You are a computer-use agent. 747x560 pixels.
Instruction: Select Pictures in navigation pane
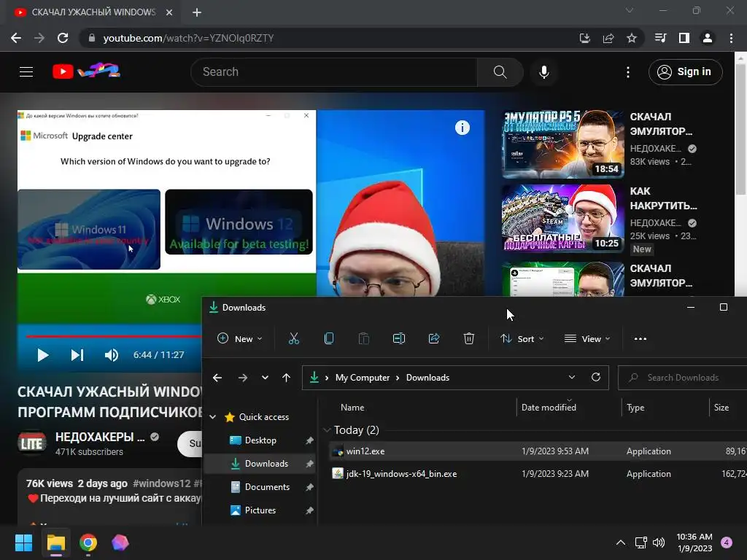point(260,510)
